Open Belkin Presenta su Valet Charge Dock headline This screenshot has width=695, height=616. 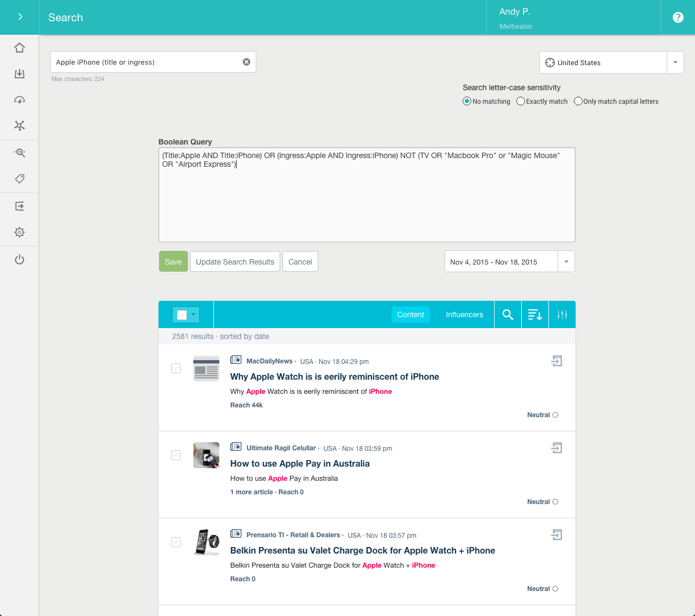[x=363, y=550]
